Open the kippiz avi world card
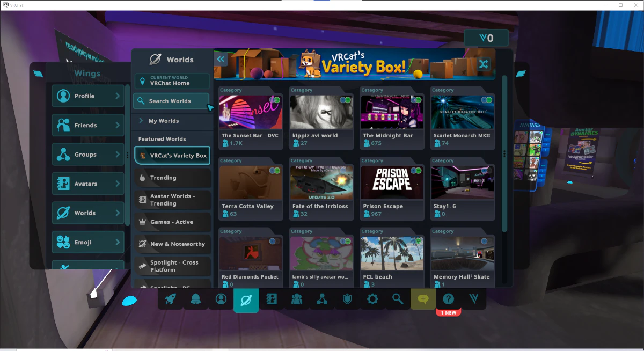Screen dimensions: 644x351 click(x=321, y=118)
